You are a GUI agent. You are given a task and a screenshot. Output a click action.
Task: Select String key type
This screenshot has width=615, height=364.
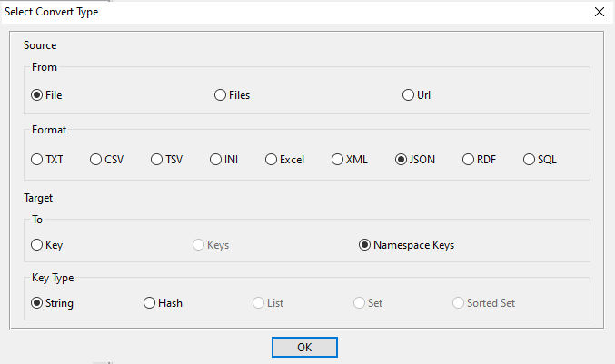(37, 303)
